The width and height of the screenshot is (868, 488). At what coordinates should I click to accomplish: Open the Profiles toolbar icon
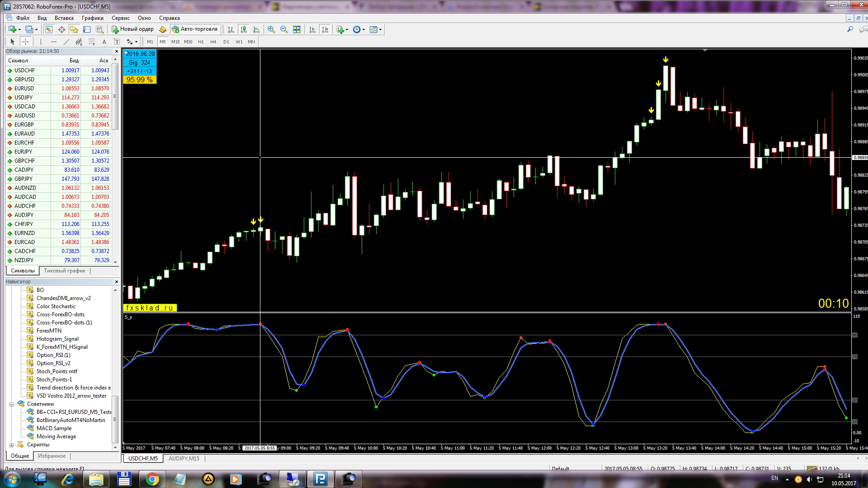tap(29, 29)
